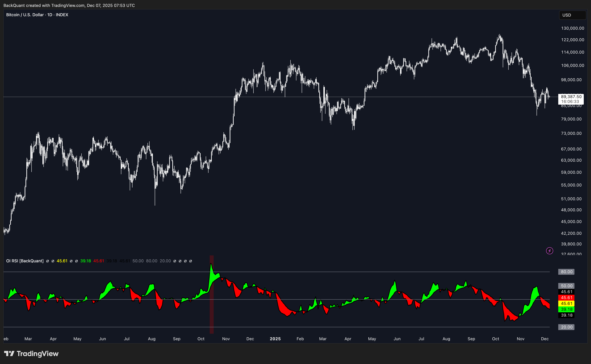Viewport: 591px width, 364px height.
Task: Click the 106,000.00 price axis label
Action: [x=572, y=65]
